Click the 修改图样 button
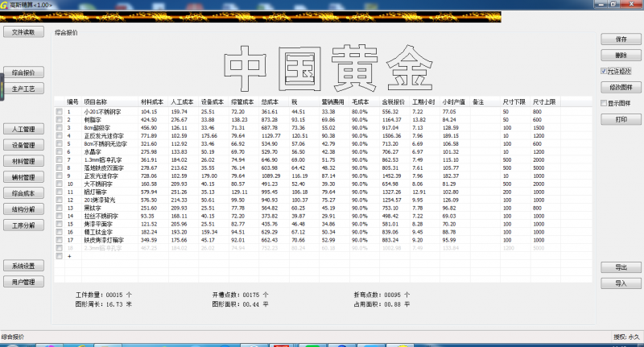 (621, 87)
